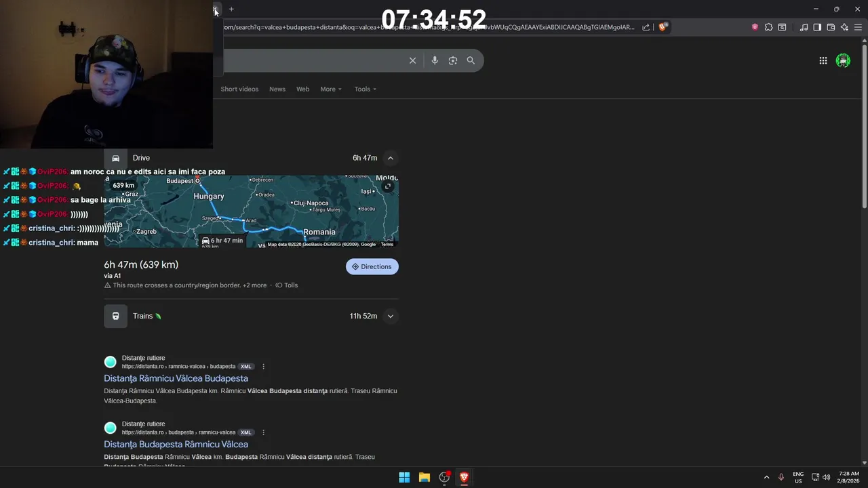
Task: Click 'distanta.ro › ramnicu-valcea › budapesta' URL
Action: click(x=178, y=367)
